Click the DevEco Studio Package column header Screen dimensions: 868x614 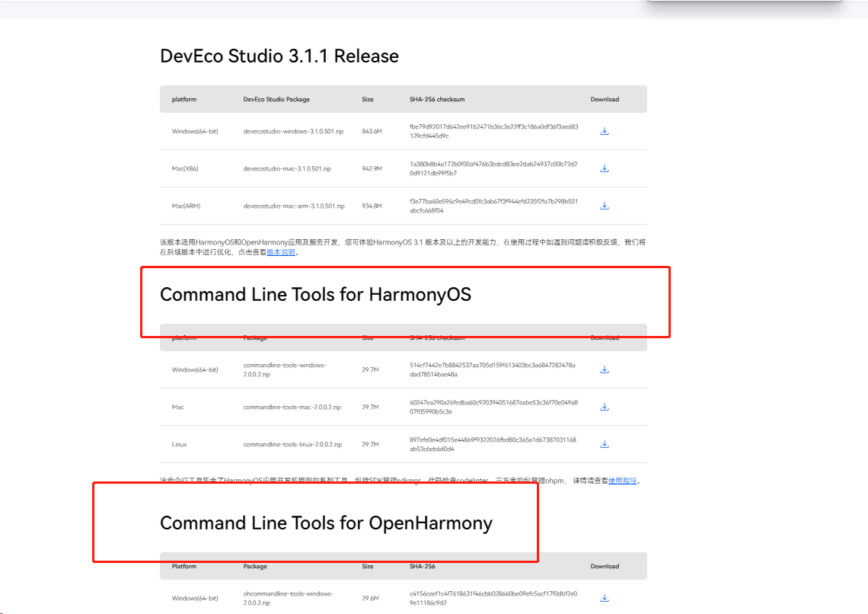(276, 99)
